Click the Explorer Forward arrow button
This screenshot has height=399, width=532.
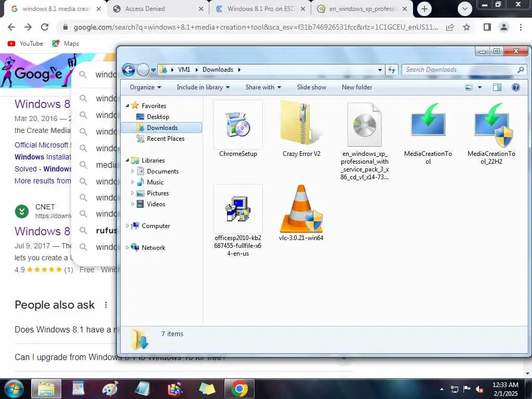143,70
